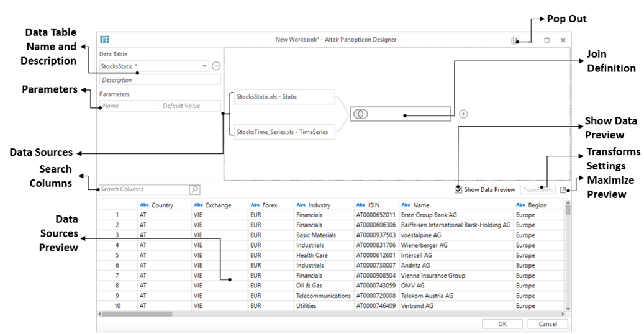This screenshot has width=644, height=334.
Task: Expand the StocksStatic data table dropdown
Action: click(204, 66)
